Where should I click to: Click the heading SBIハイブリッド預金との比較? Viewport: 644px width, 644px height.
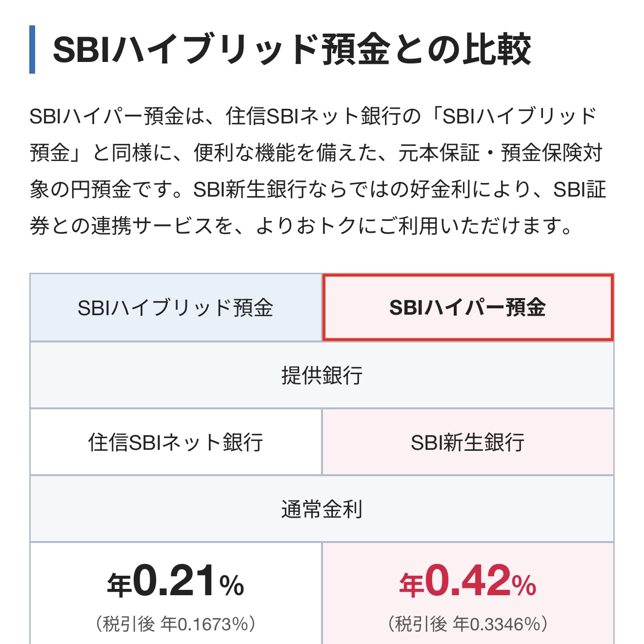click(292, 50)
